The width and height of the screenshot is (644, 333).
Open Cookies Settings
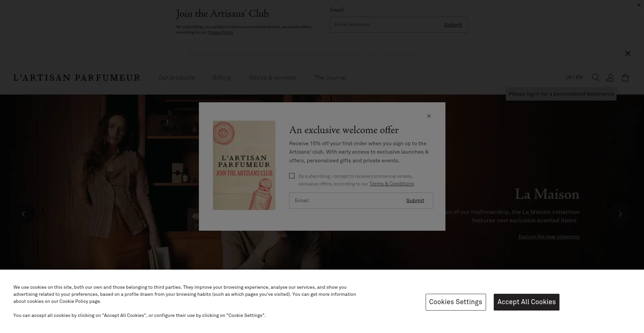coord(455,302)
